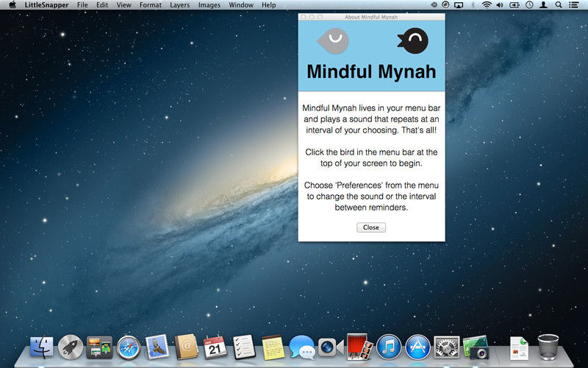
Task: Click the text "Choose 'Preferences' from the menu"
Action: (x=371, y=185)
